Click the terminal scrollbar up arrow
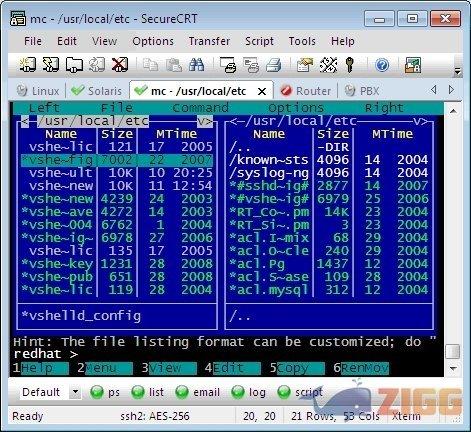 453,111
